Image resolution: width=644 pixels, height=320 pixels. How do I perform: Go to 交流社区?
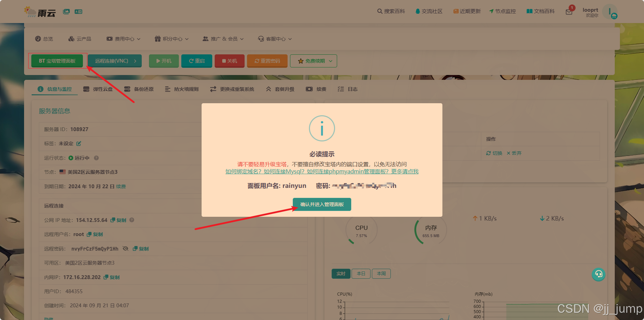(x=429, y=11)
